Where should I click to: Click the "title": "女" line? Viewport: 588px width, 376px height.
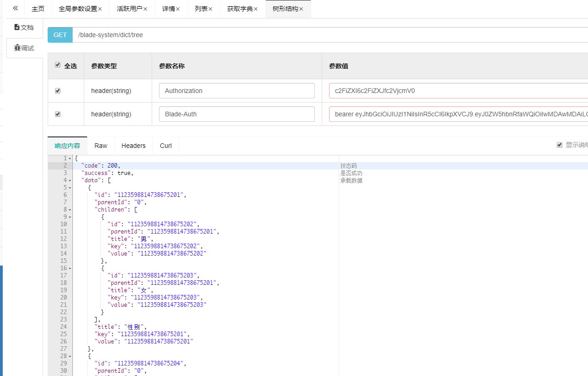point(131,290)
